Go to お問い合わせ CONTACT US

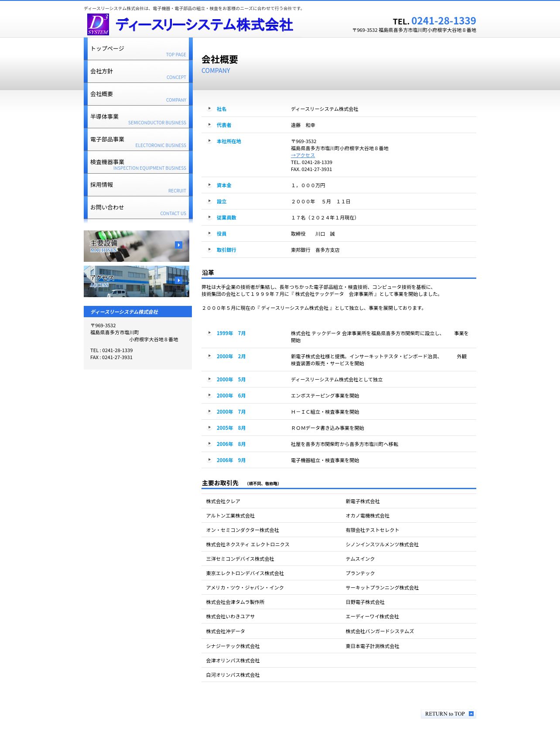click(138, 208)
